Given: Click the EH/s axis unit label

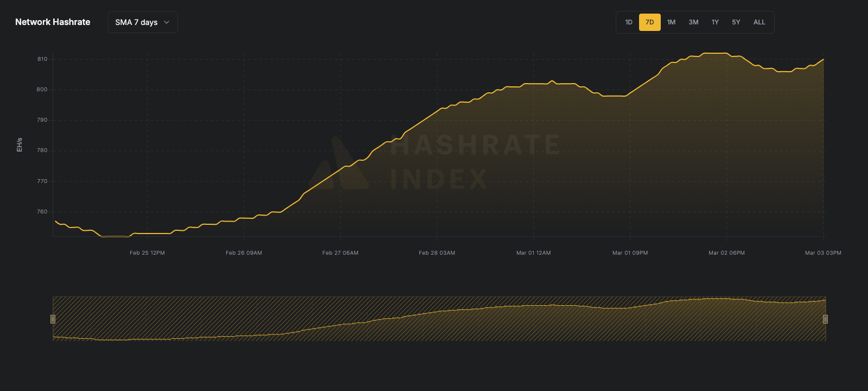Looking at the screenshot, I should point(20,144).
